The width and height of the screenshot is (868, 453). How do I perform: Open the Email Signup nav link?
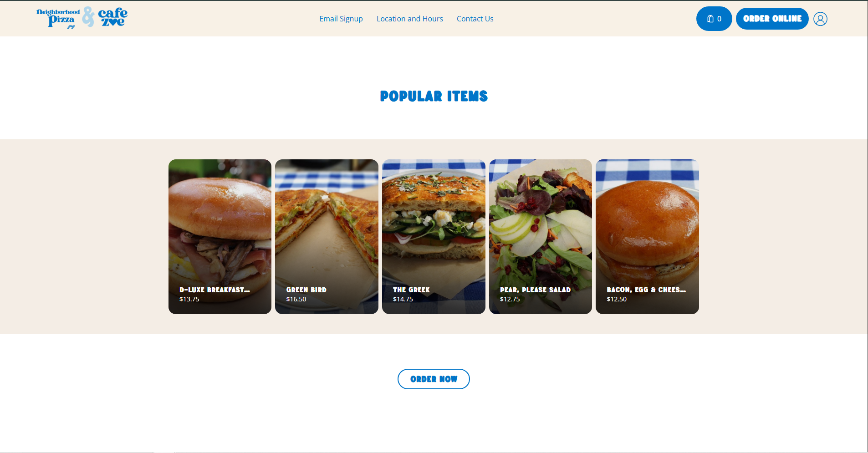[x=341, y=19]
